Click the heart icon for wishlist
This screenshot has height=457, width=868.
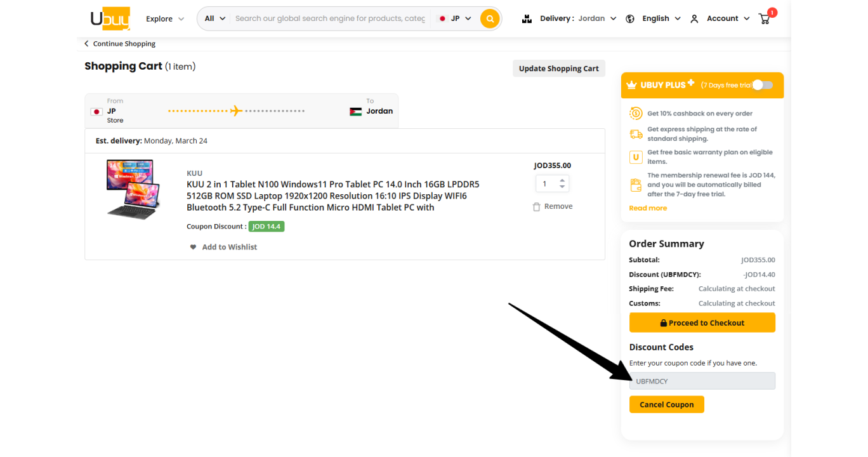pos(193,247)
